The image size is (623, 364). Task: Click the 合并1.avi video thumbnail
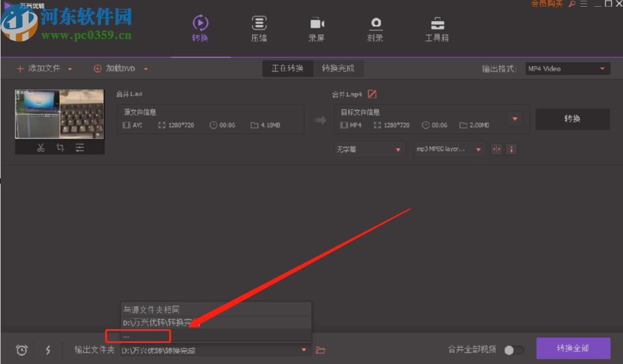(59, 114)
